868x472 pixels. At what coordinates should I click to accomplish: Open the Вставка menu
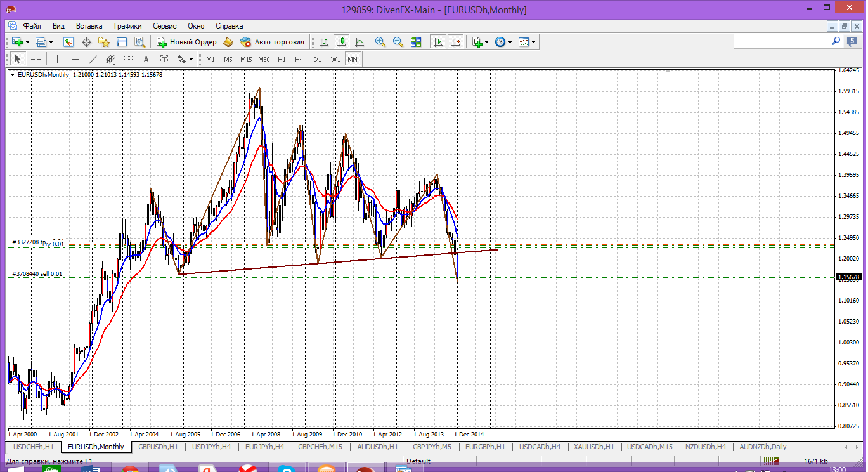pos(89,26)
